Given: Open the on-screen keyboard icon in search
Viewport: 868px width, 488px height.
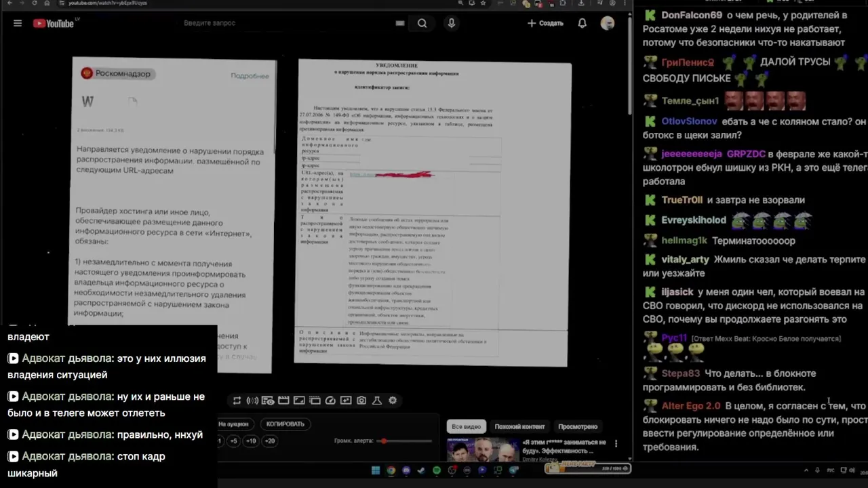Looking at the screenshot, I should pos(400,23).
